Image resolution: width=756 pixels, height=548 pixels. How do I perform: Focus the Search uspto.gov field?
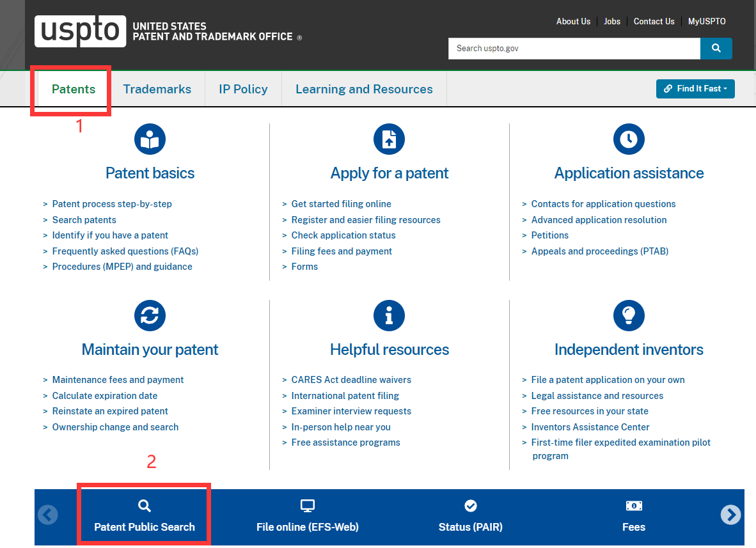click(x=574, y=48)
